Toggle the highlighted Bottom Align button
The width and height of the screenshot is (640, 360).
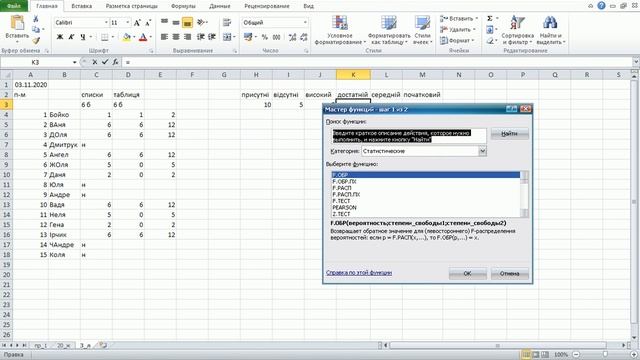[187, 22]
